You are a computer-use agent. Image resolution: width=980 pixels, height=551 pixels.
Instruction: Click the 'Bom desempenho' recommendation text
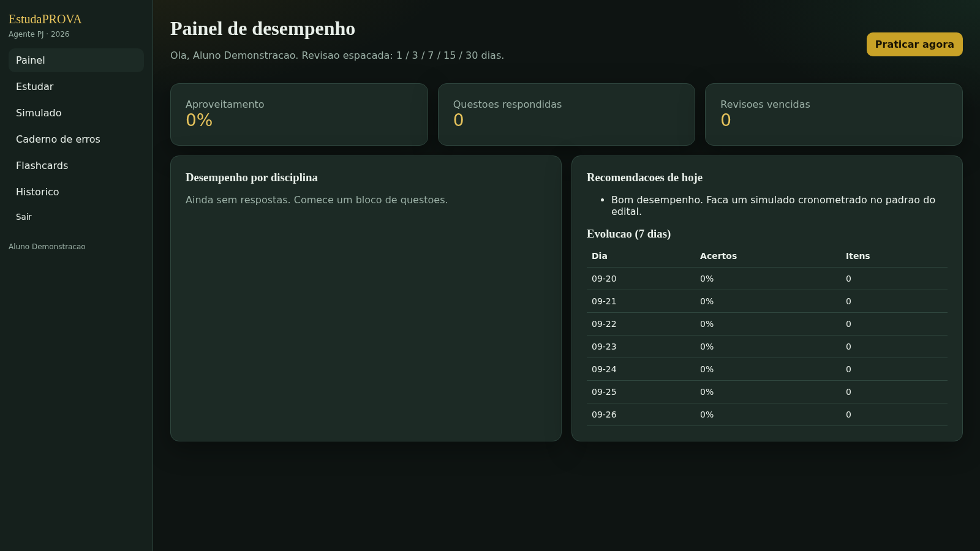[773, 206]
